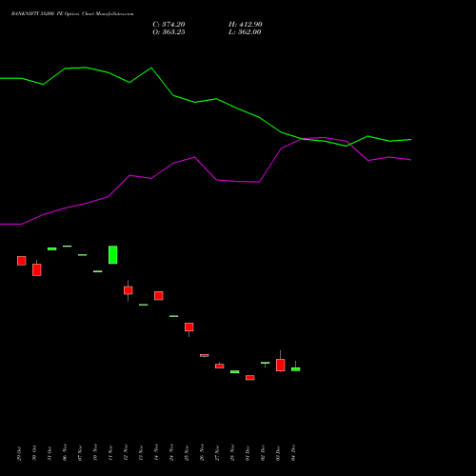Click the 31 Oct date label
This screenshot has height=476, width=476.
coord(50,453)
